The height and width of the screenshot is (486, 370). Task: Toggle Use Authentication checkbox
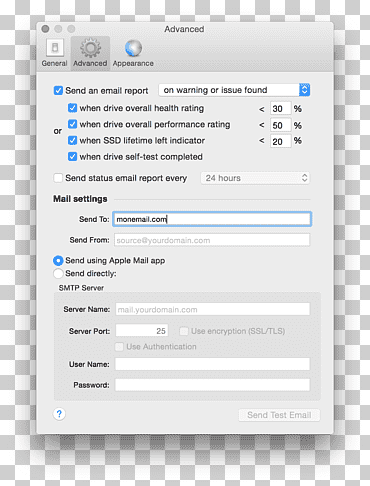pyautogui.click(x=119, y=347)
